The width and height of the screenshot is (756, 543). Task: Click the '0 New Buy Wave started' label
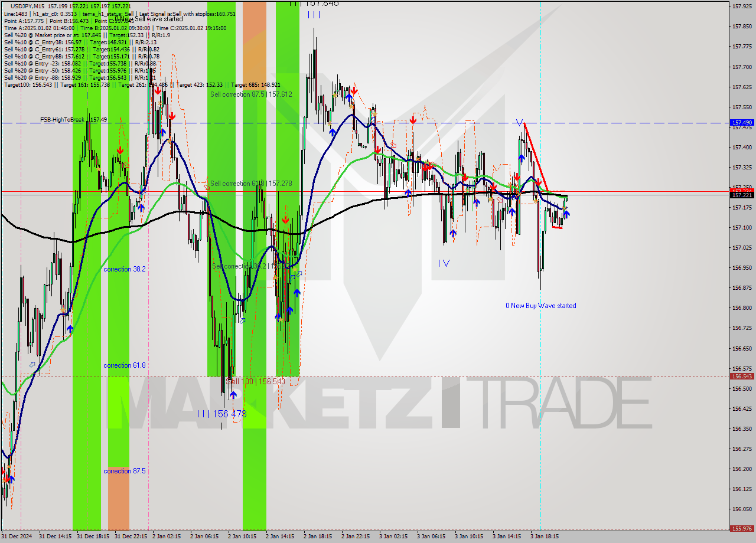pyautogui.click(x=540, y=306)
